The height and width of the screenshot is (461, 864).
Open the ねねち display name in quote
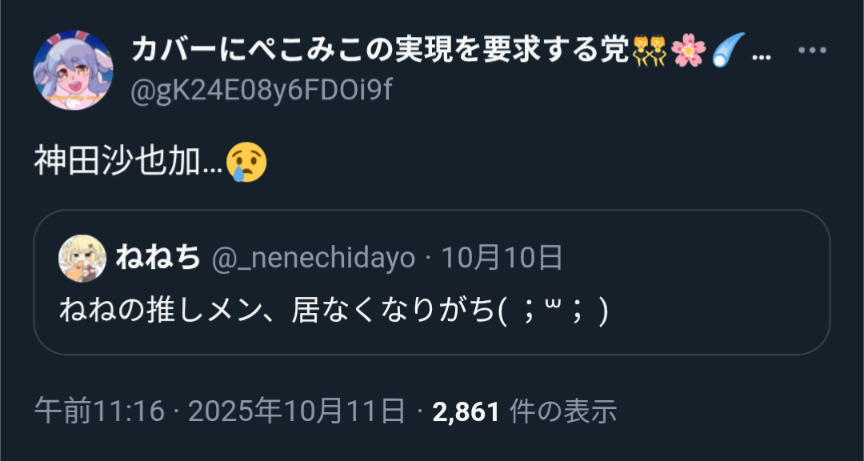pos(158,258)
